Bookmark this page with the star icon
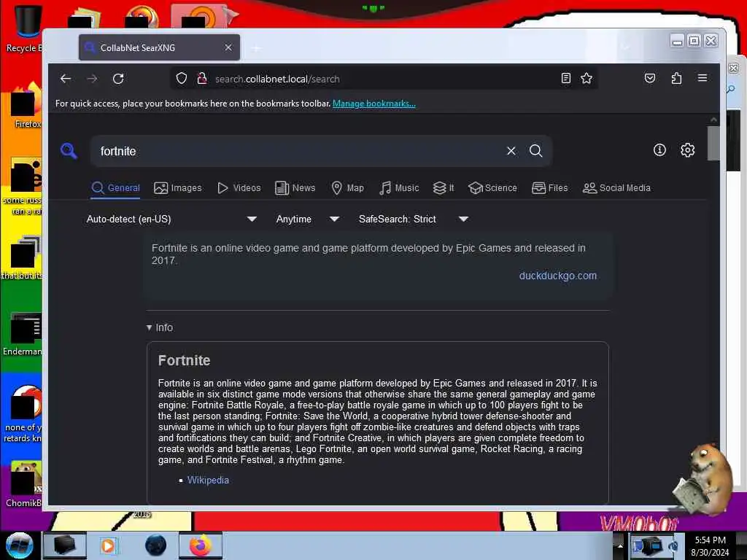The width and height of the screenshot is (747, 560). pyautogui.click(x=587, y=78)
